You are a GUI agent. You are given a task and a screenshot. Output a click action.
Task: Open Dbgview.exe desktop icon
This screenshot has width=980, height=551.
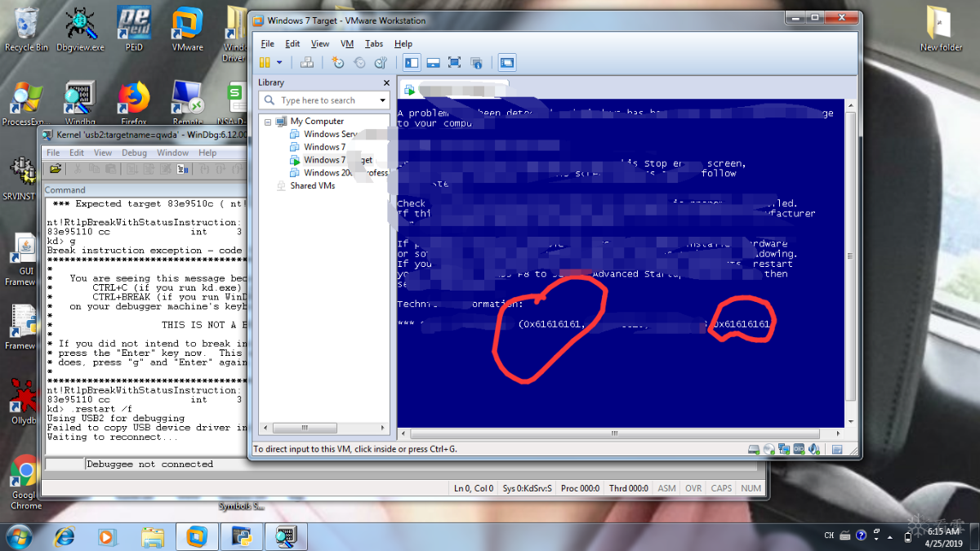(x=80, y=29)
